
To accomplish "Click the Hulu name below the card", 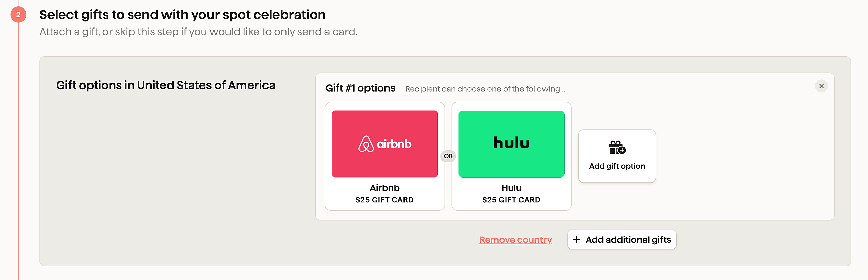I will pyautogui.click(x=511, y=188).
